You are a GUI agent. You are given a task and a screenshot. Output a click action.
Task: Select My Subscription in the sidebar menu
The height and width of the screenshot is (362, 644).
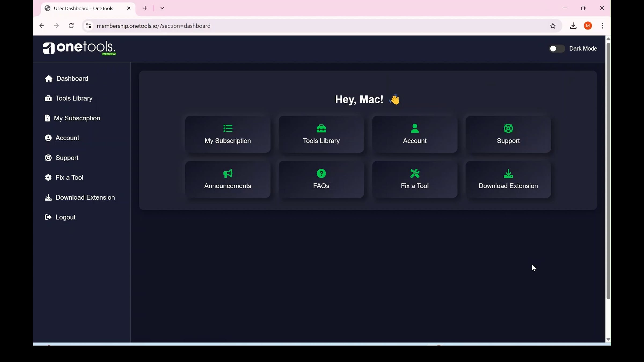point(77,118)
